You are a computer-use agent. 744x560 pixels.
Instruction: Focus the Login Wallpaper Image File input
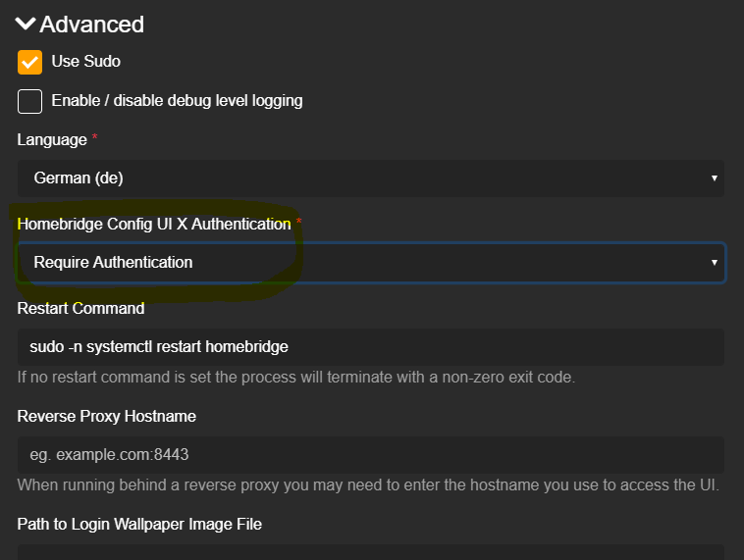click(x=370, y=552)
